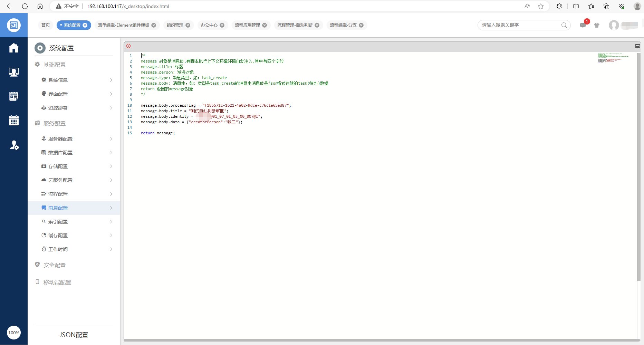The height and width of the screenshot is (345, 644).
Task: Expand 系统信息 chevron
Action: pos(111,80)
